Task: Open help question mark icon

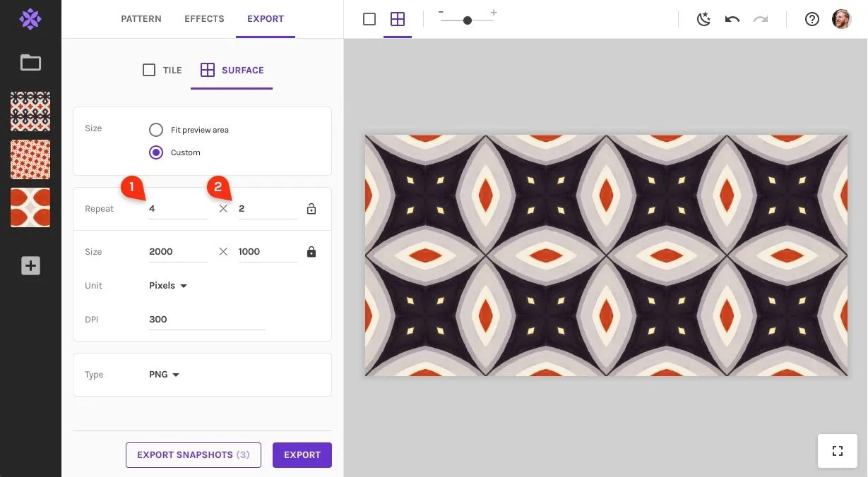Action: (812, 19)
